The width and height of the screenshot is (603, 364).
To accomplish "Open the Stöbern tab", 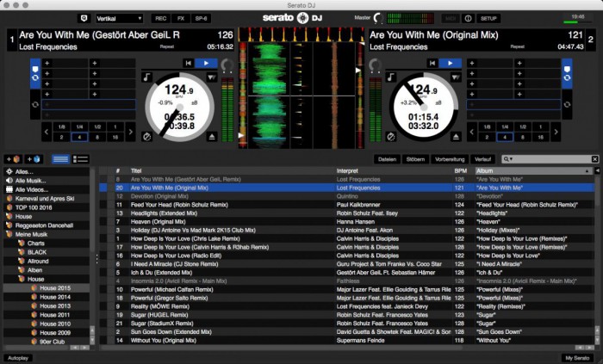I will (x=415, y=159).
